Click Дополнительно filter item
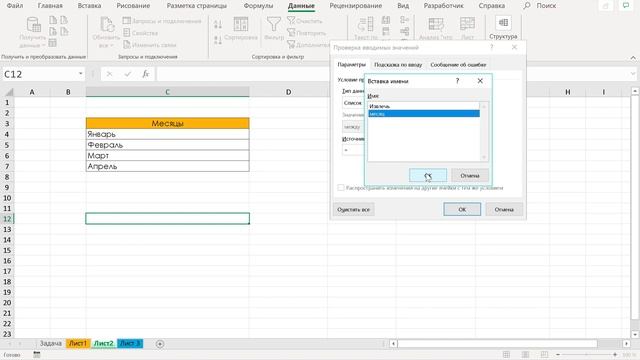 (x=309, y=44)
